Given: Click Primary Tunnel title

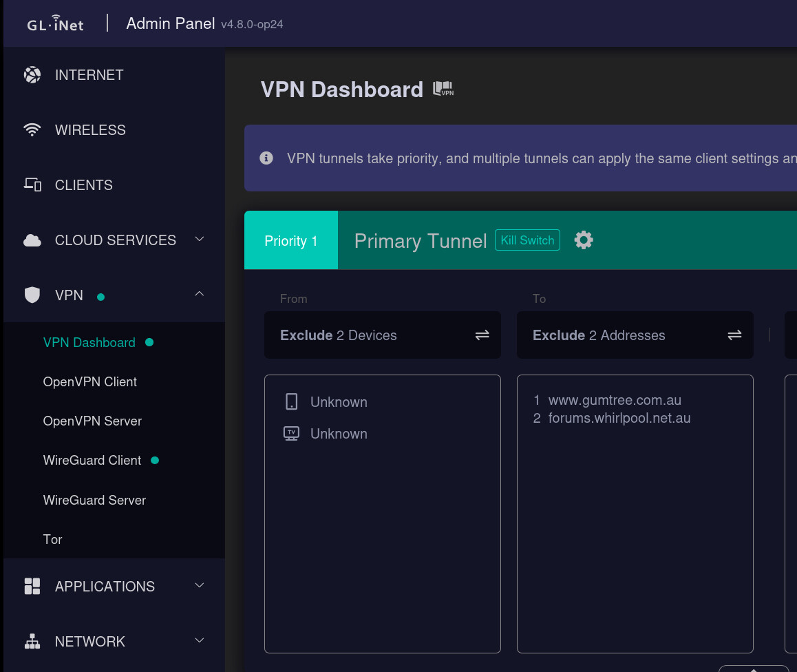Looking at the screenshot, I should pyautogui.click(x=421, y=240).
